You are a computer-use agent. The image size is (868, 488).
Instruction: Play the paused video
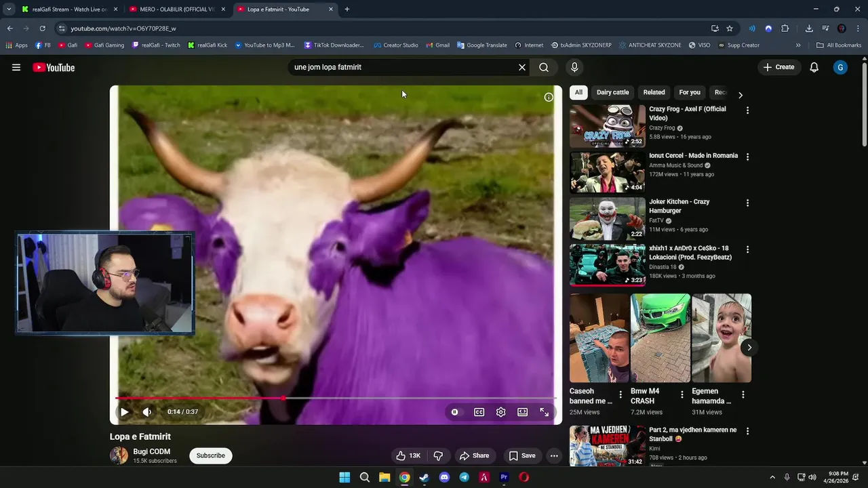[x=125, y=411]
